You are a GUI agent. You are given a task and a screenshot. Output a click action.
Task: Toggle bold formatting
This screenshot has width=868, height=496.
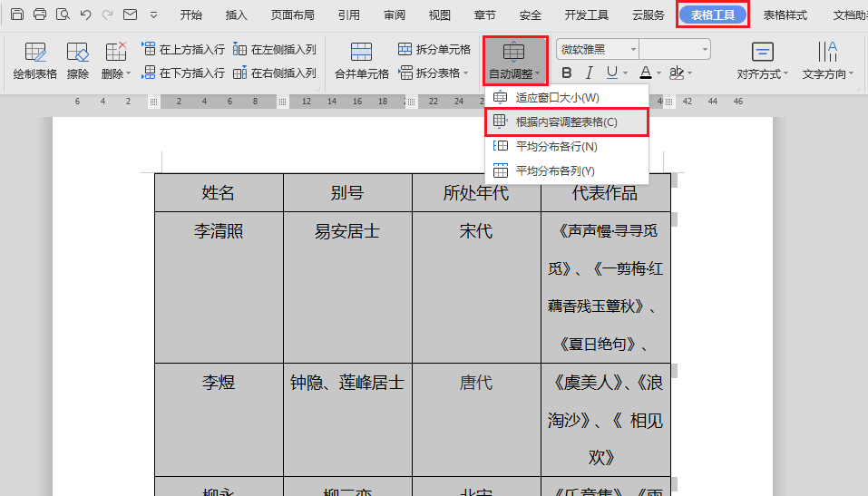pyautogui.click(x=566, y=73)
